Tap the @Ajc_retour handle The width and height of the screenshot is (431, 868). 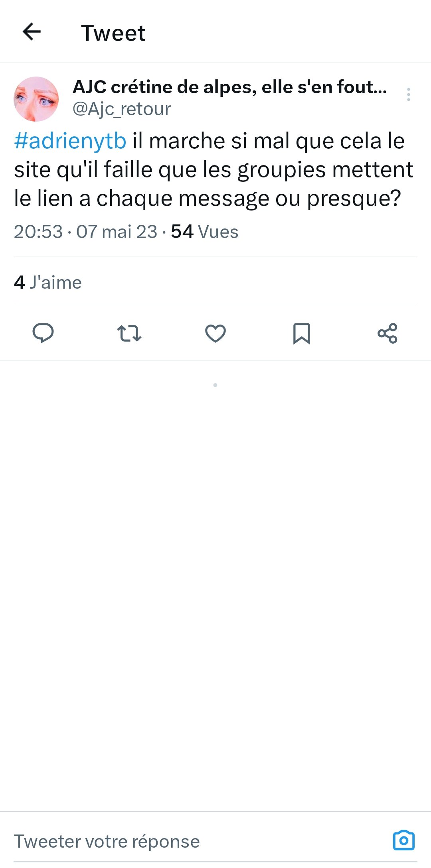[x=122, y=109]
